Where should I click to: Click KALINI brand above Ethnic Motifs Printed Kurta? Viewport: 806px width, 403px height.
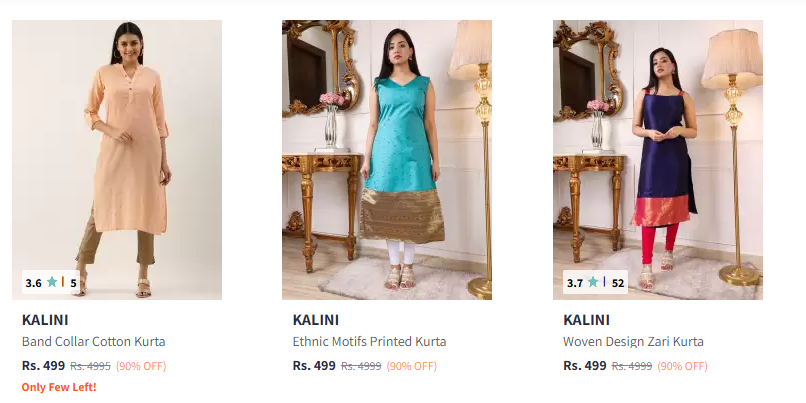tap(316, 320)
